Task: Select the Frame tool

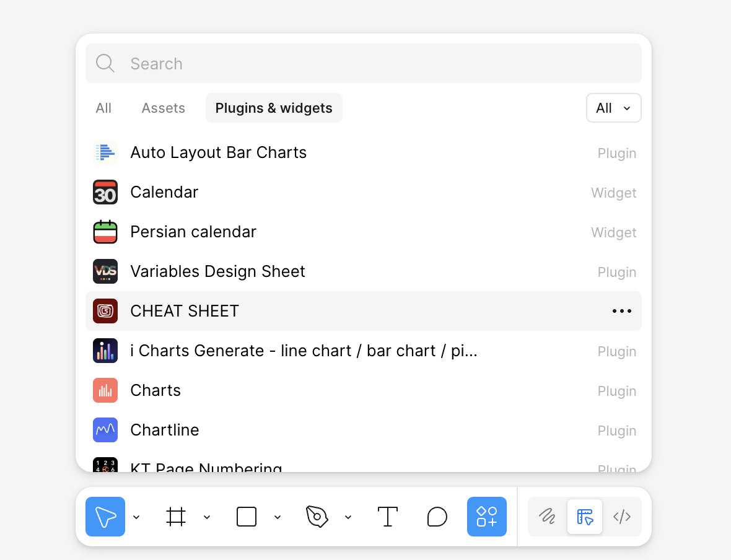Action: pyautogui.click(x=176, y=517)
